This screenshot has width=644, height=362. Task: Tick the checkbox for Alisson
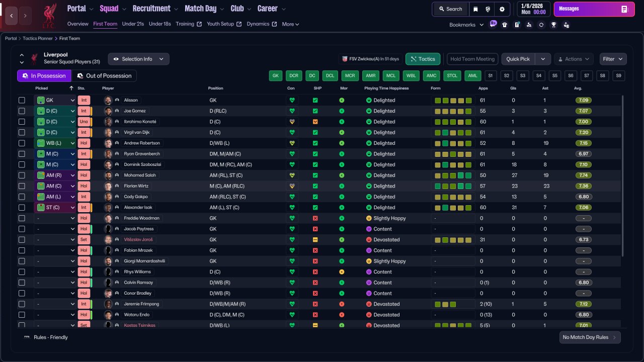coord(22,100)
